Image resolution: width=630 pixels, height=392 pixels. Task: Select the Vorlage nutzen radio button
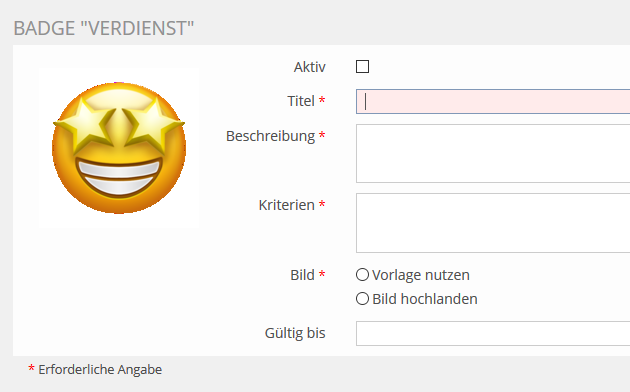[x=362, y=275]
